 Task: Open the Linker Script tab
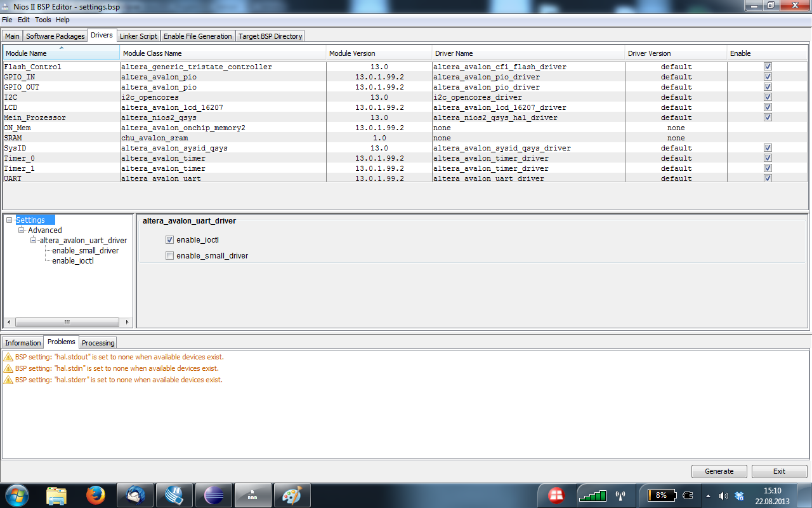click(138, 36)
